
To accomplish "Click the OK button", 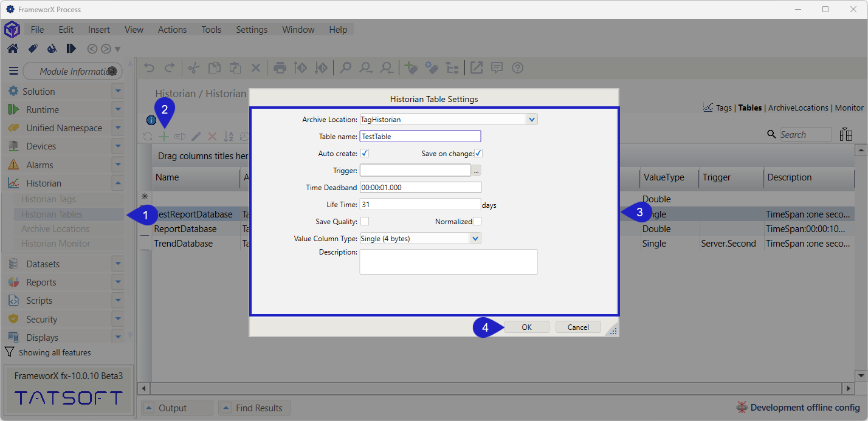I will pos(526,327).
